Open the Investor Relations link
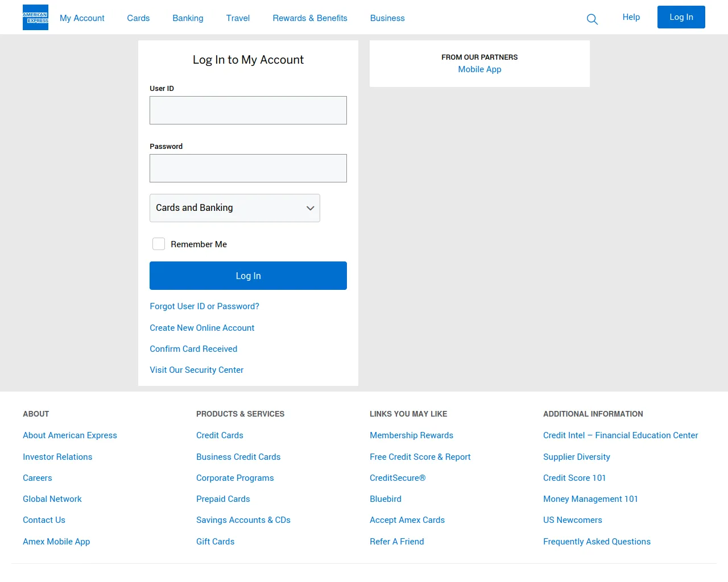 (57, 457)
